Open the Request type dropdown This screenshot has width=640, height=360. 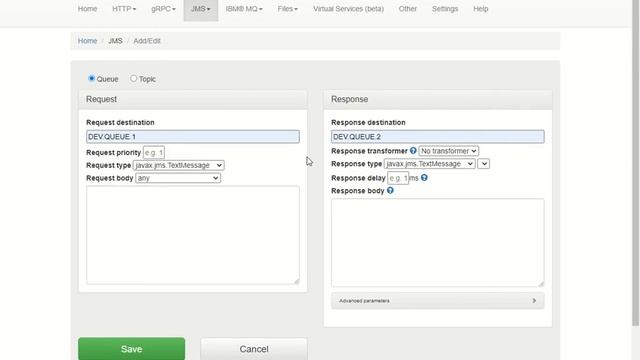click(178, 165)
